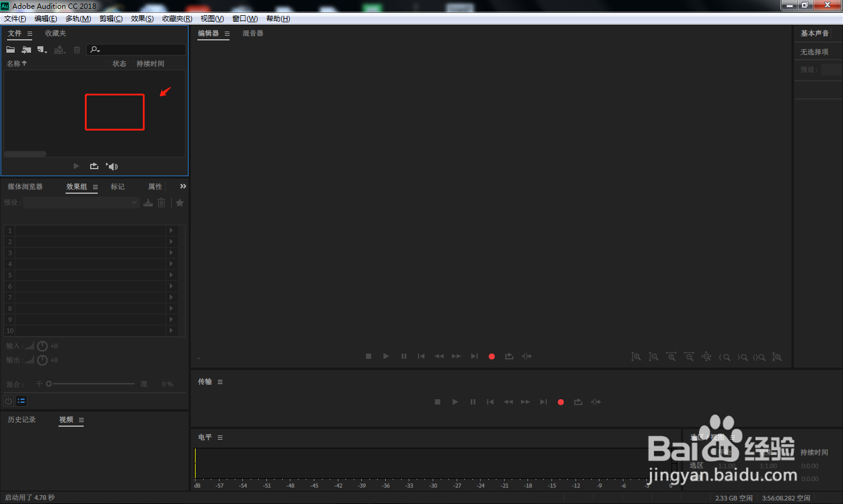
Task: Click the red record button in the editor
Action: pos(492,356)
